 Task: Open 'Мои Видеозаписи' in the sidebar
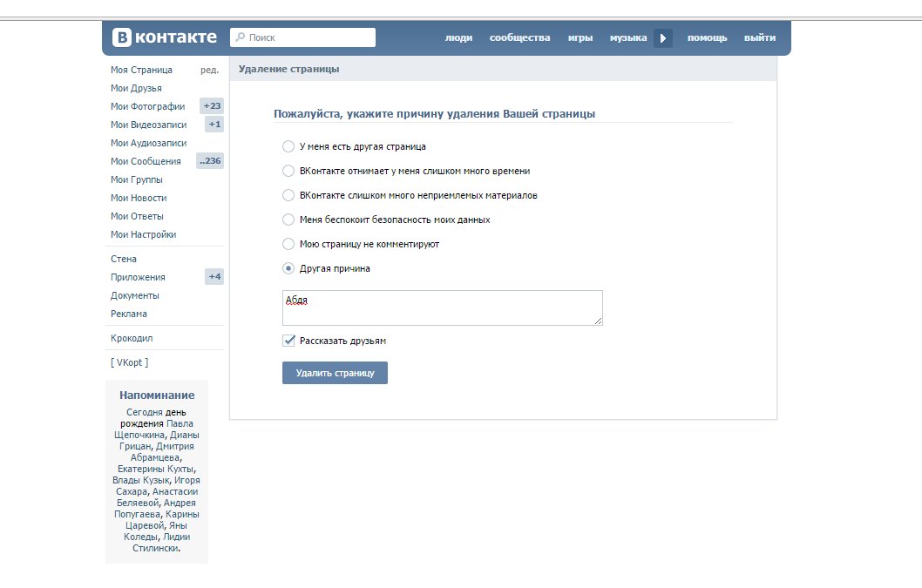[148, 125]
